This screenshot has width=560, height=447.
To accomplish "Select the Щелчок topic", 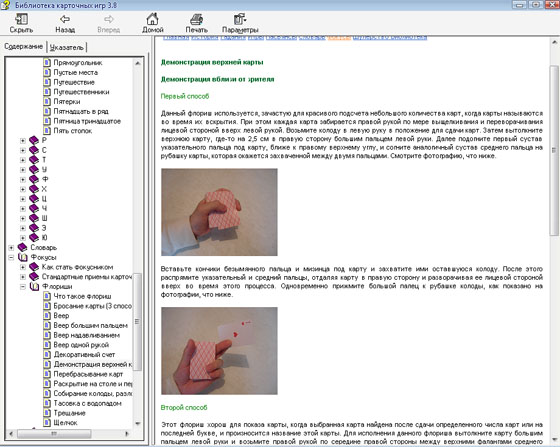I will point(65,423).
